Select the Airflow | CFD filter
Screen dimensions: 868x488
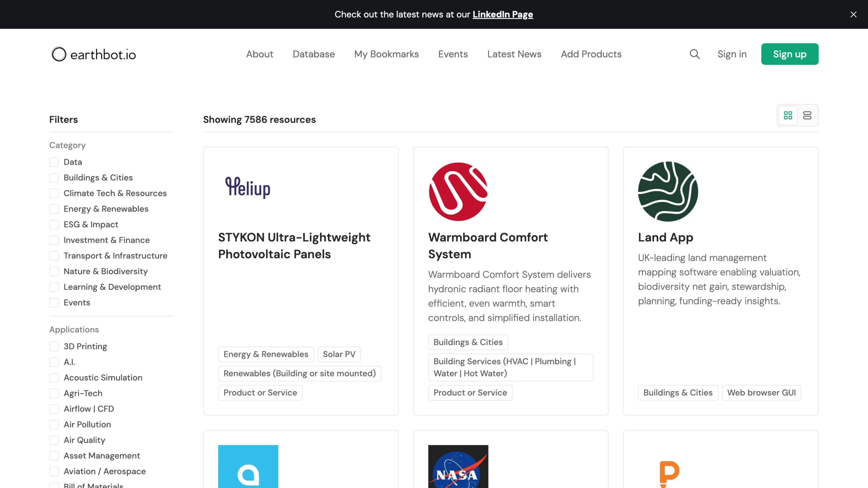(54, 409)
